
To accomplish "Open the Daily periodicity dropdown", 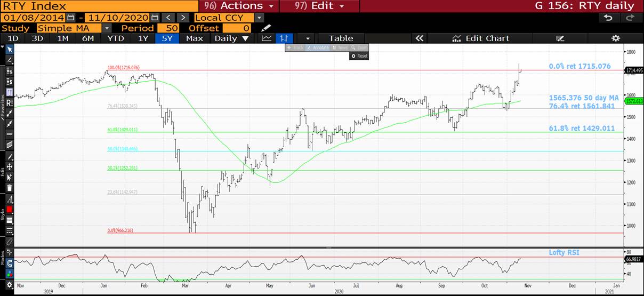I will pos(231,38).
